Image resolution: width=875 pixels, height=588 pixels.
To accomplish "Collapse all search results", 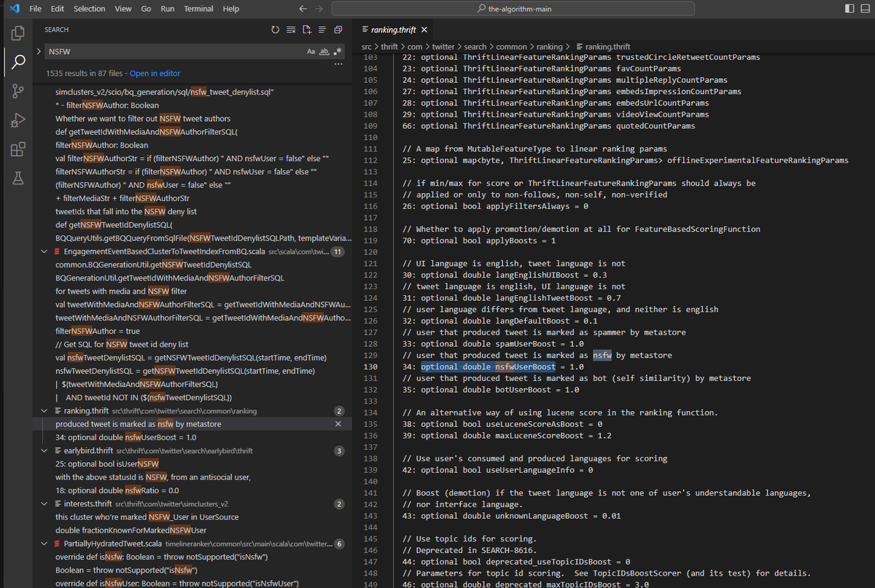I will 338,30.
